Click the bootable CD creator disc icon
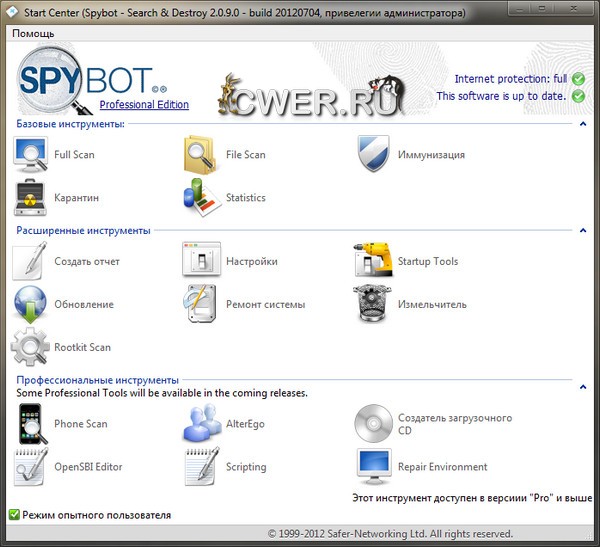Viewport: 600px width, 547px height. [373, 423]
